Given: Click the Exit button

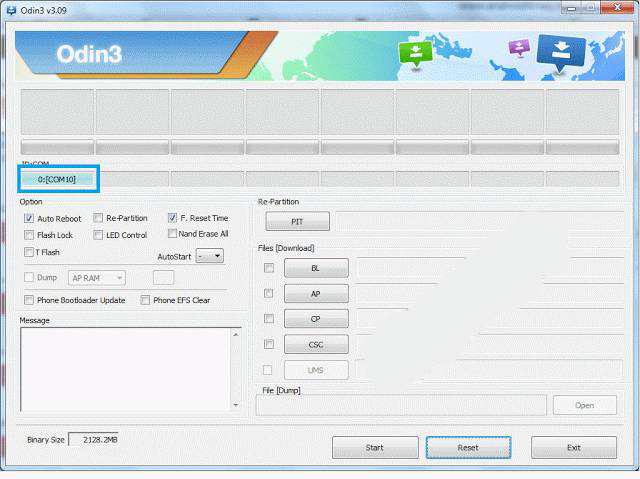Looking at the screenshot, I should coord(574,448).
